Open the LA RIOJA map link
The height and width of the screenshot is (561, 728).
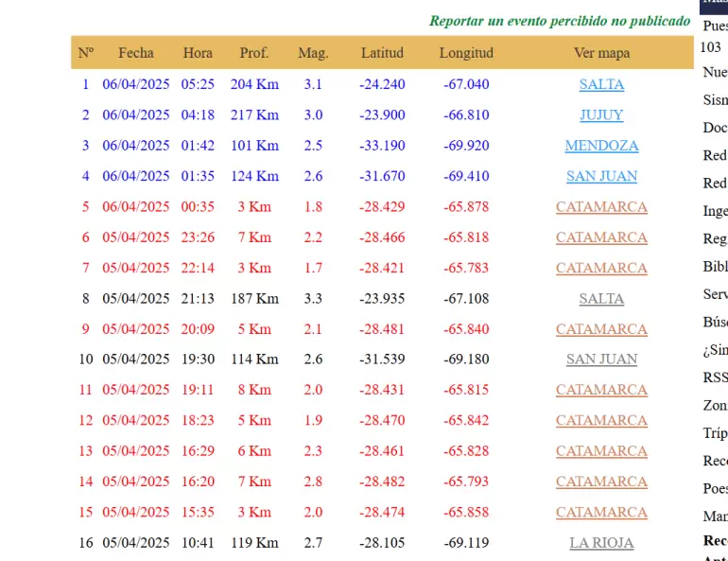pyautogui.click(x=601, y=543)
